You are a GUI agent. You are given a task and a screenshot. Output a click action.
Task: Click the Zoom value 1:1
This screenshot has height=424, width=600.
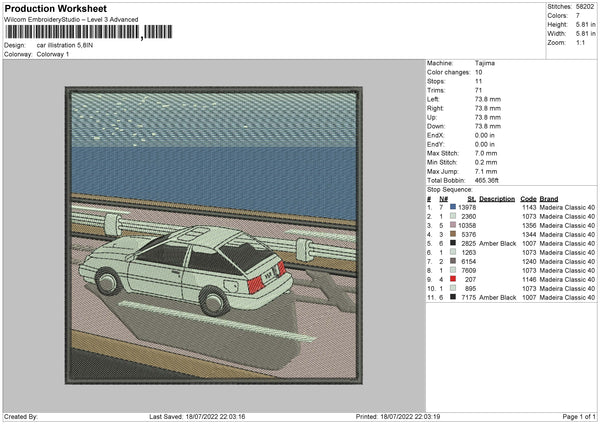580,42
